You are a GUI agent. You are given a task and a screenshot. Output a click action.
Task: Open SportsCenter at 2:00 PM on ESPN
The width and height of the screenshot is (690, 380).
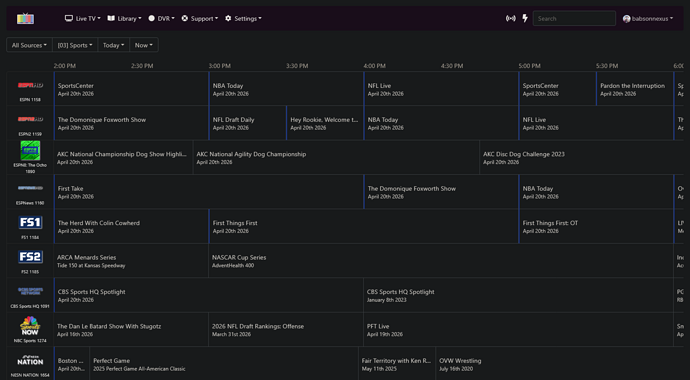(131, 89)
